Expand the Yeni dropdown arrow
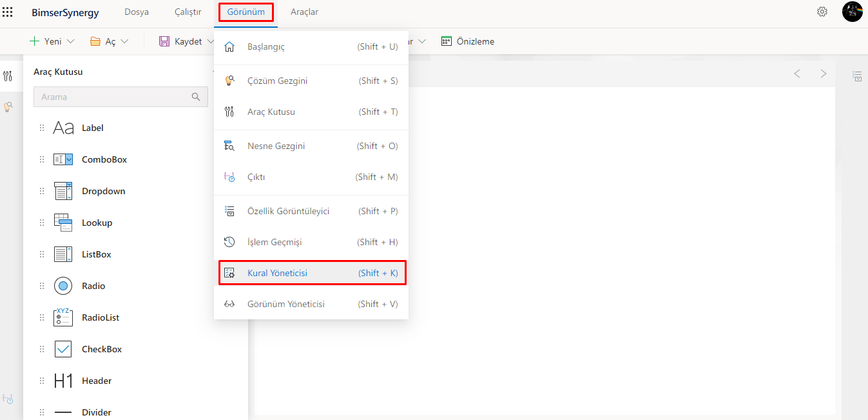Screen dimensions: 868x420 70,41
